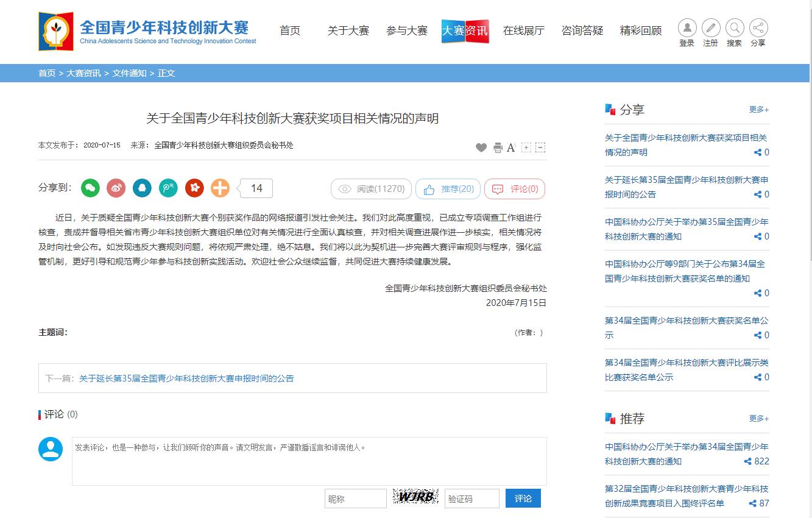The width and height of the screenshot is (812, 518).
Task: Click the heart favorite icon
Action: (481, 147)
